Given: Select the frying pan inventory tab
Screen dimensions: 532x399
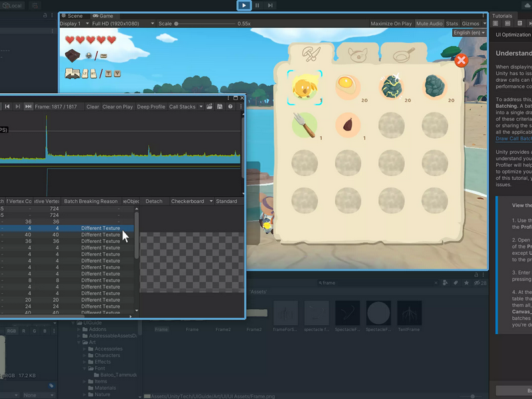Looking at the screenshot, I should (404, 54).
